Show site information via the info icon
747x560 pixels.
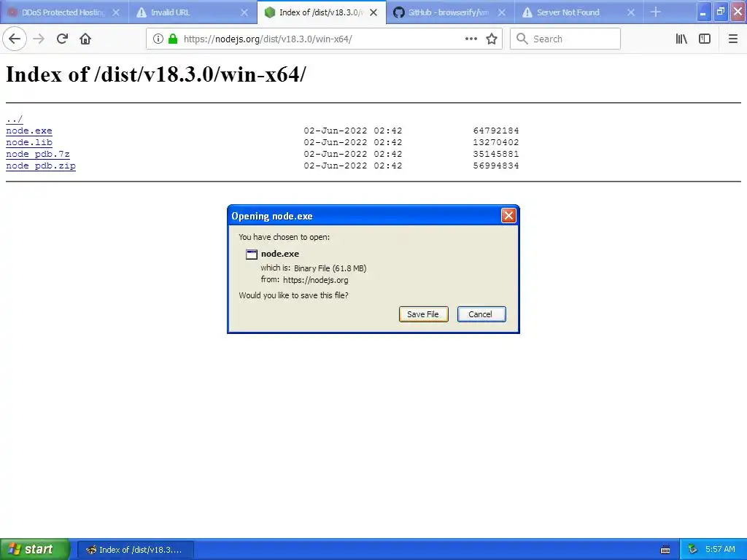point(158,39)
